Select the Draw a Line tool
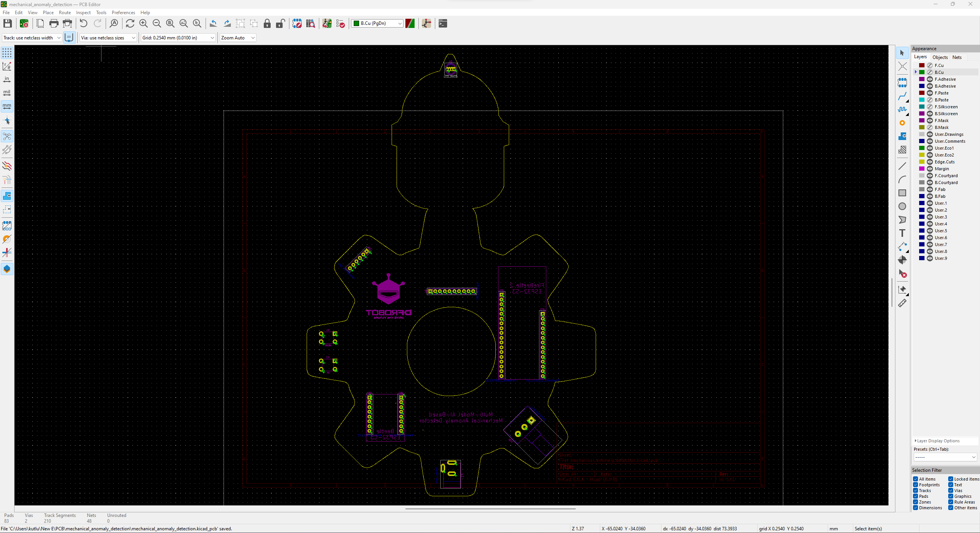 tap(903, 166)
